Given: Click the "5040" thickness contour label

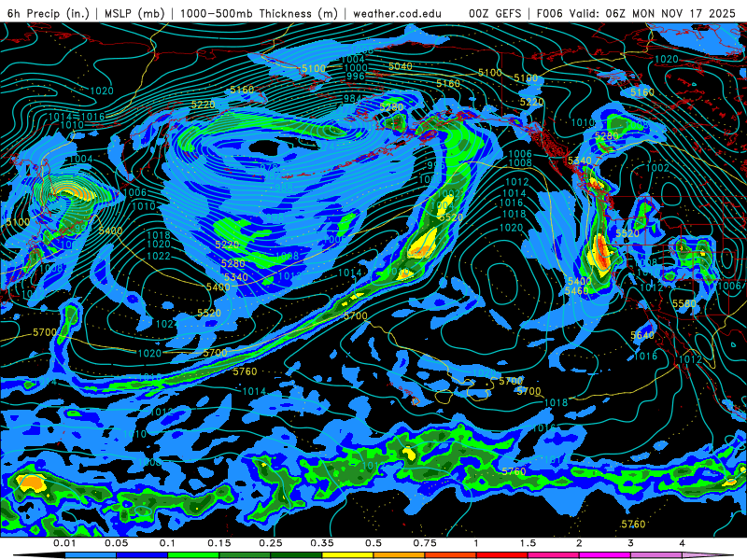Looking at the screenshot, I should coord(401,66).
